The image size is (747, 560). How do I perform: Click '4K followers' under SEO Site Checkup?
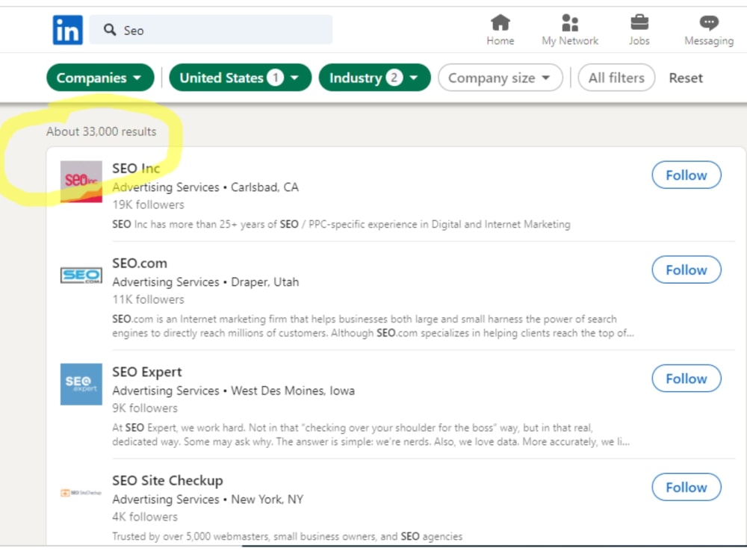pos(145,517)
